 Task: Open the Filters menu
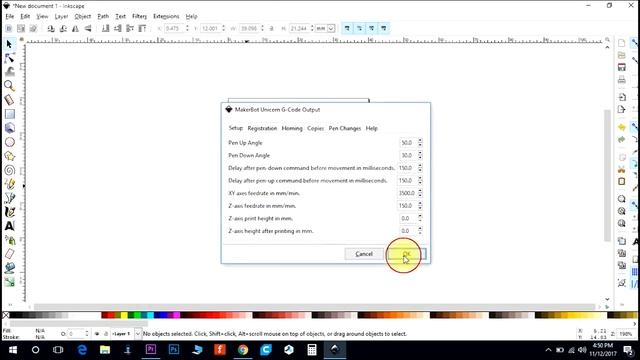139,16
